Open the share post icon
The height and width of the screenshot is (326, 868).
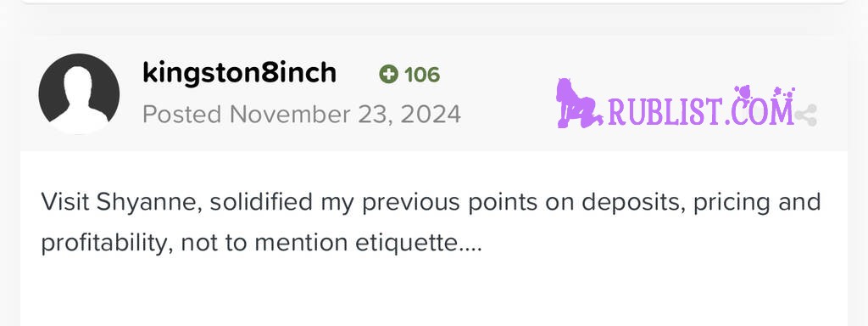coord(806,115)
